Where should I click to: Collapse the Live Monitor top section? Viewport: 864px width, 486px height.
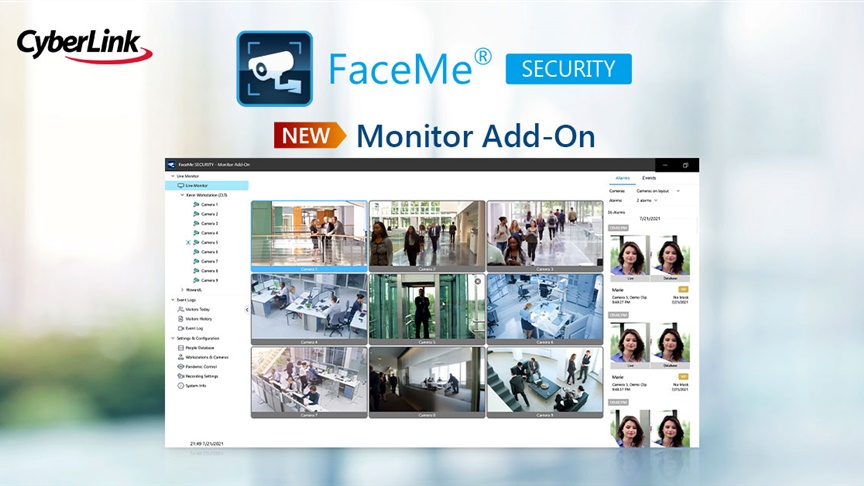point(172,176)
